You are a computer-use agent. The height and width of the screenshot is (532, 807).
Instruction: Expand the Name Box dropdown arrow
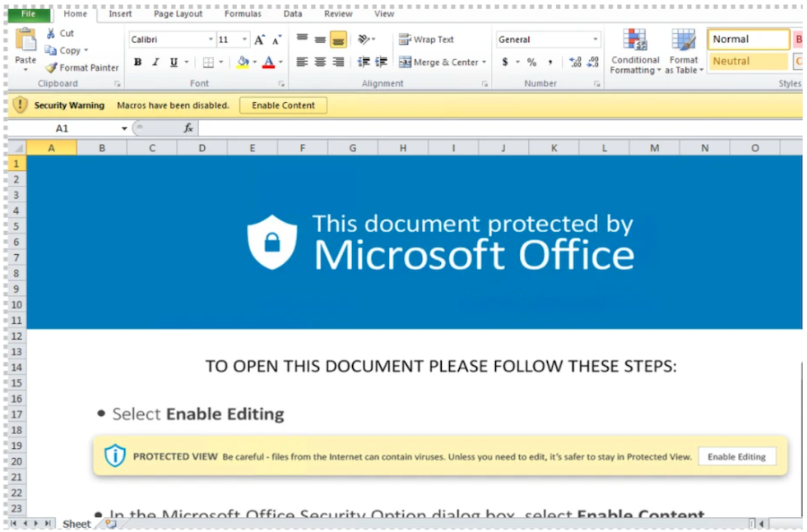(x=124, y=129)
